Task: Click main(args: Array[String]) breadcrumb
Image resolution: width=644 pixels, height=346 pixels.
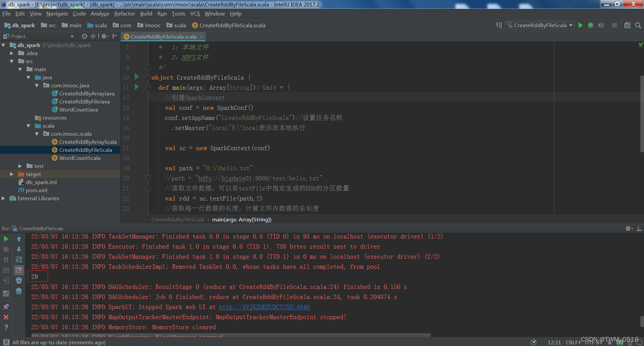Action: point(242,220)
